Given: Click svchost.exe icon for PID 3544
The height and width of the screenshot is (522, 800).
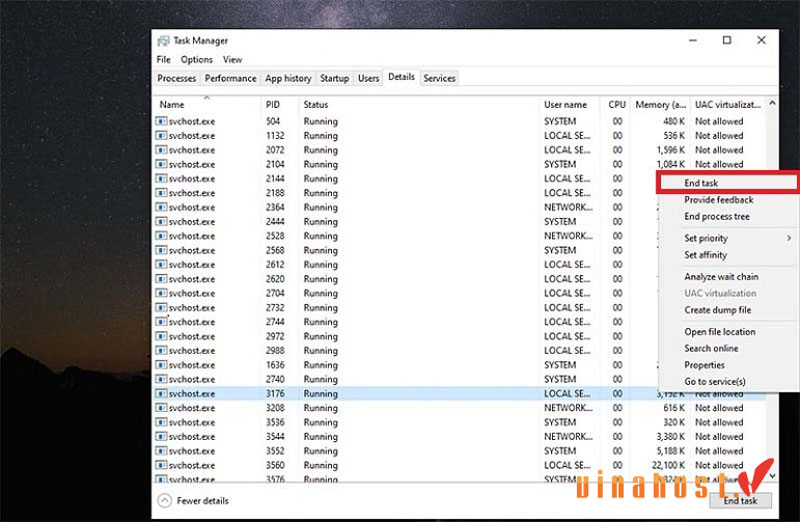Looking at the screenshot, I should [x=161, y=436].
